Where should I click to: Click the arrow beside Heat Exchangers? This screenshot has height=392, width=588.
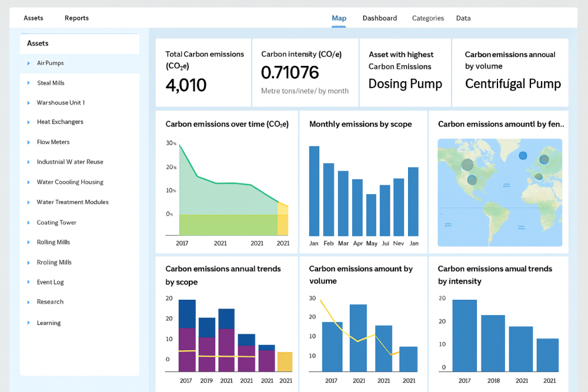pyautogui.click(x=28, y=122)
